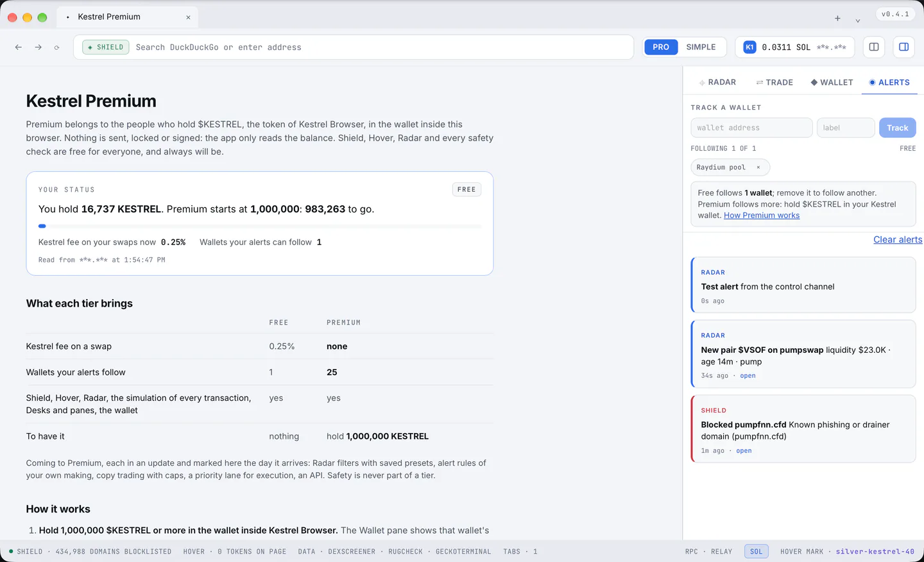Click the FOLLOWING 1 OF 1 label
Image resolution: width=924 pixels, height=562 pixels.
point(723,149)
